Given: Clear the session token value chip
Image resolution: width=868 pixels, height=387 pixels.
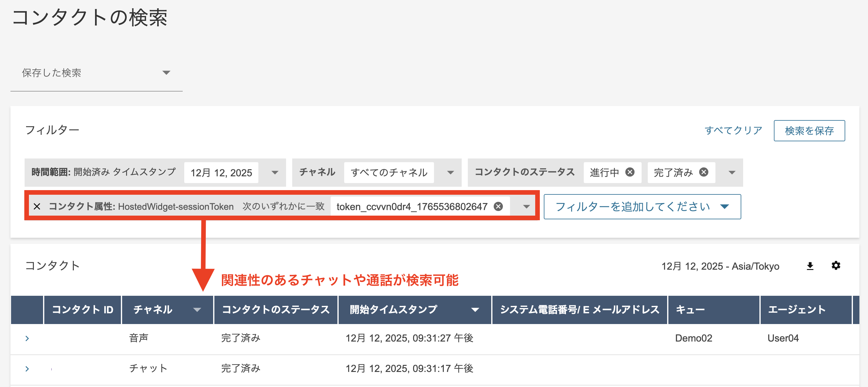Looking at the screenshot, I should click(498, 206).
